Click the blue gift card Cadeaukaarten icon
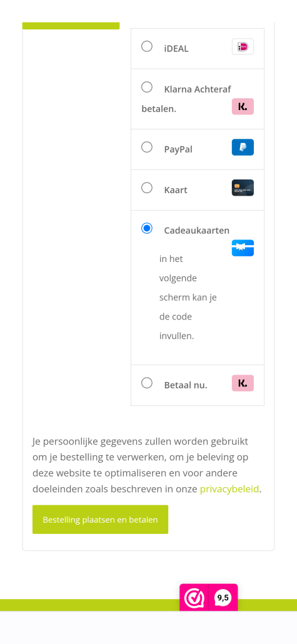This screenshot has width=297, height=644. click(243, 248)
